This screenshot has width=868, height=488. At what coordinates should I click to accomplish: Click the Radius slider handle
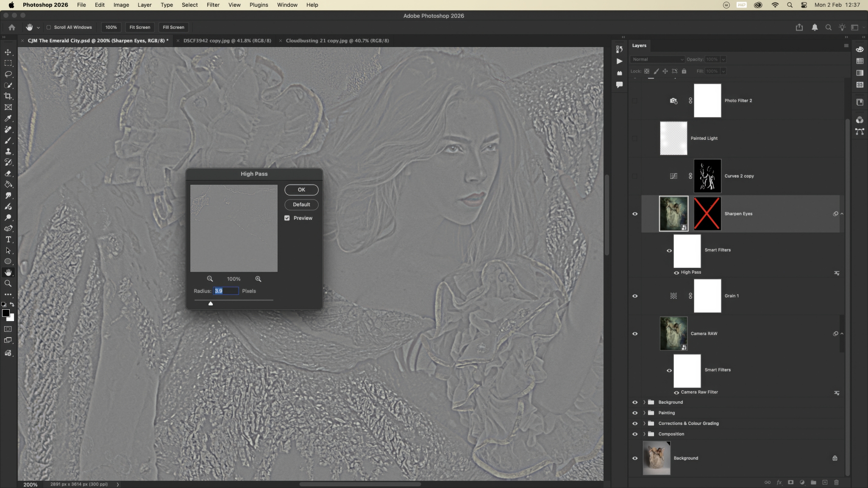(x=211, y=303)
